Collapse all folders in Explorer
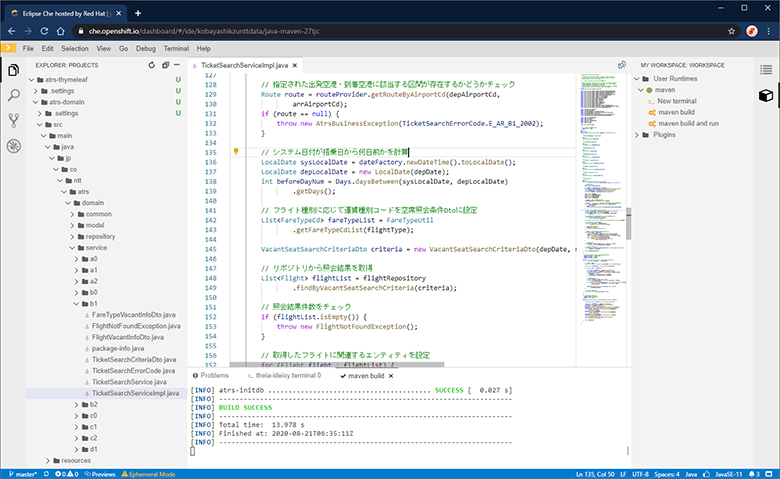Image resolution: width=780 pixels, height=479 pixels. 165,65
